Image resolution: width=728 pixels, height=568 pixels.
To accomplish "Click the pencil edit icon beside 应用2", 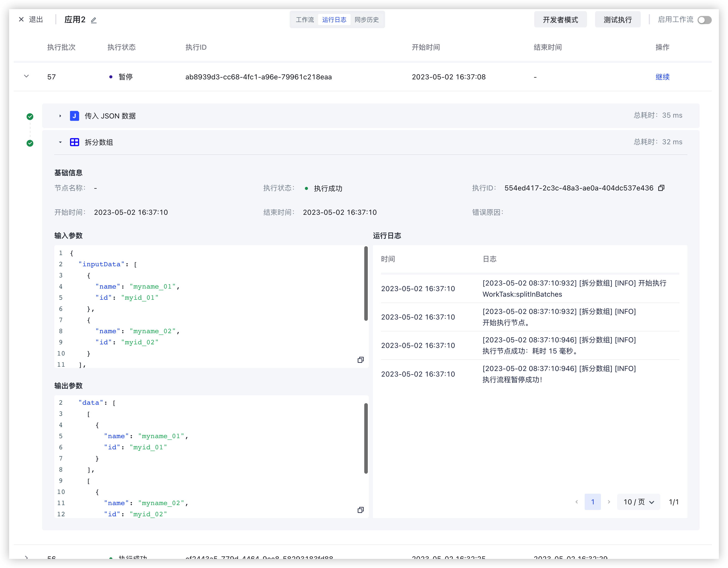I will coord(94,20).
